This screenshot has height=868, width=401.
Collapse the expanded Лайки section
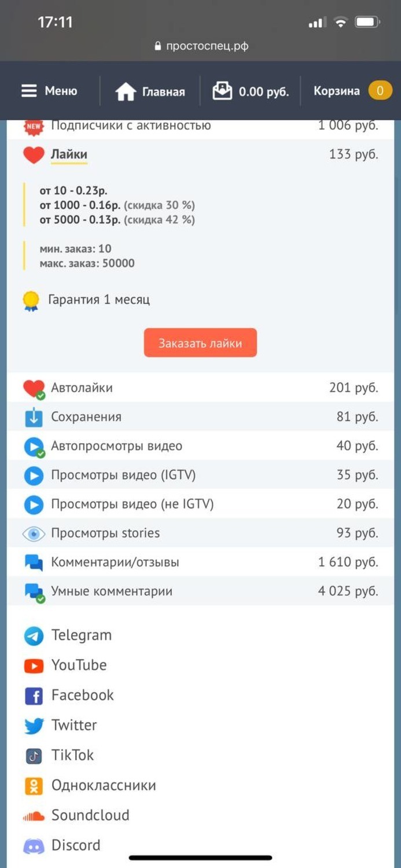pyautogui.click(x=69, y=155)
